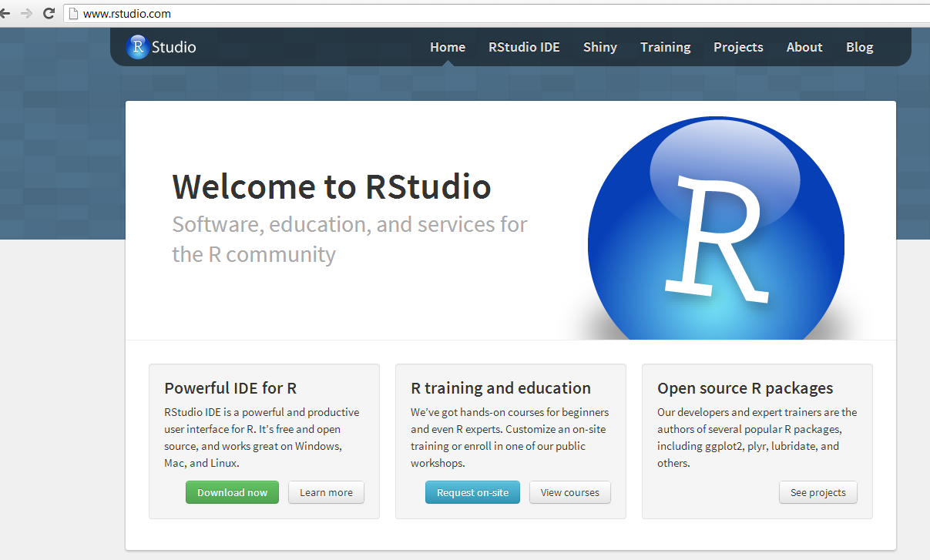Click the 'RStudio IDE is a powerful' paragraph
Screen dimensions: 930x560
point(262,438)
